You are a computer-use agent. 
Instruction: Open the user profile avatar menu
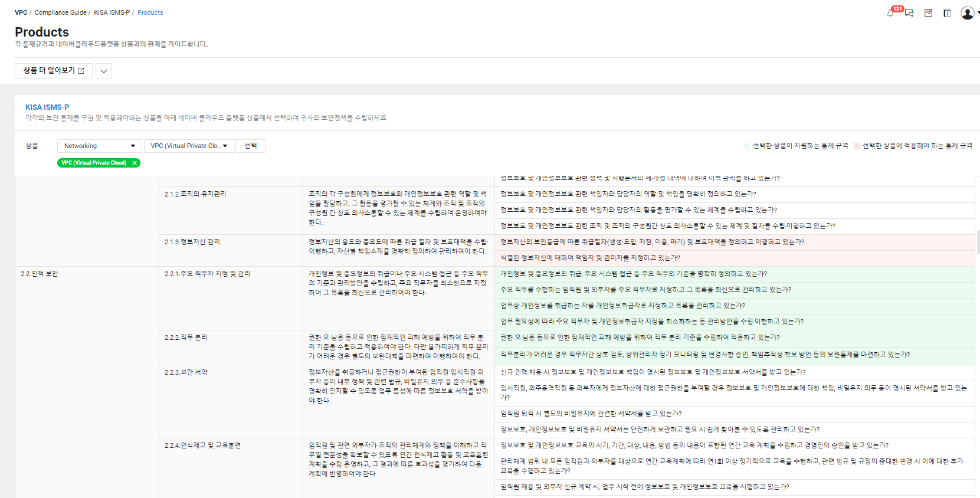(x=968, y=13)
